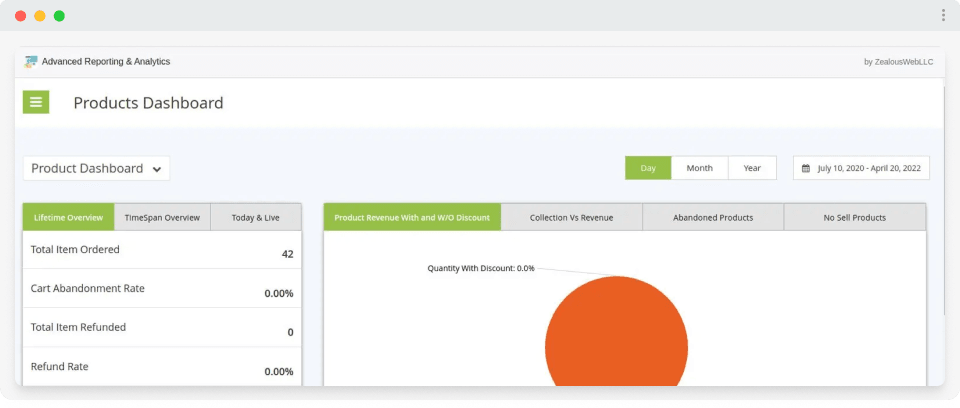Expand the Product Dashboard dropdown
The image size is (960, 408).
click(x=96, y=169)
